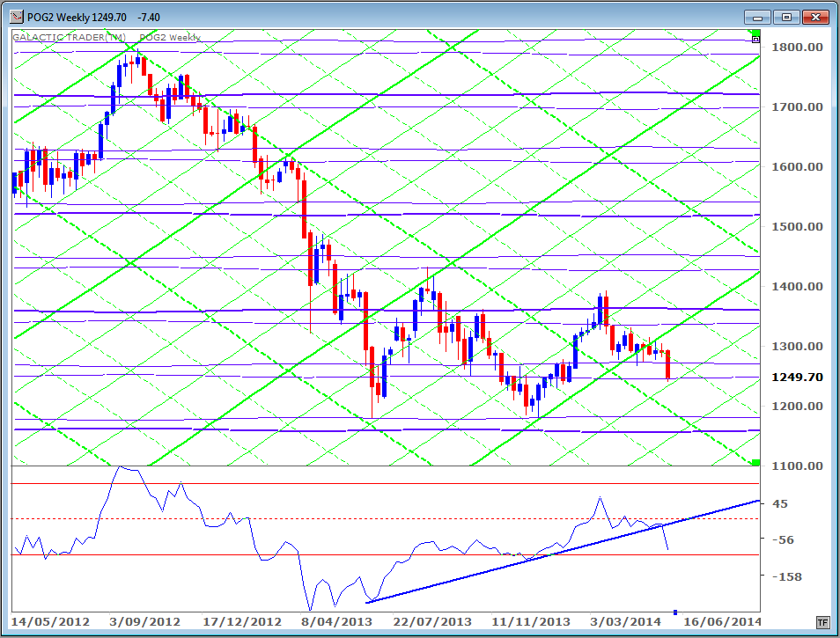Click the 11/11/2013 date label
This screenshot has height=638, width=840.
tap(531, 622)
